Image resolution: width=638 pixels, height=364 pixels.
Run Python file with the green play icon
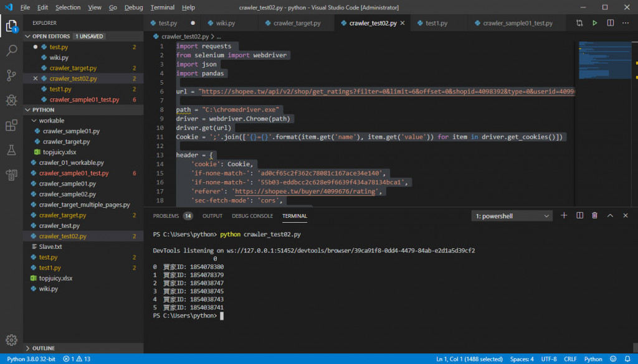594,23
